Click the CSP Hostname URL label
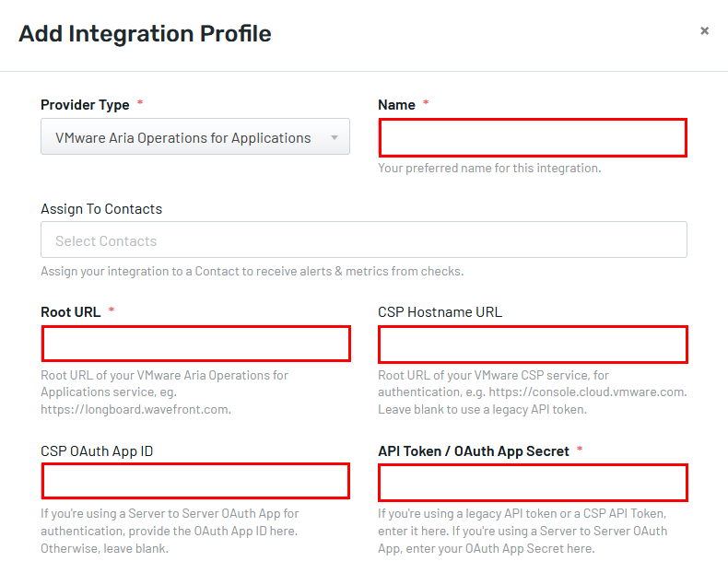 (440, 312)
